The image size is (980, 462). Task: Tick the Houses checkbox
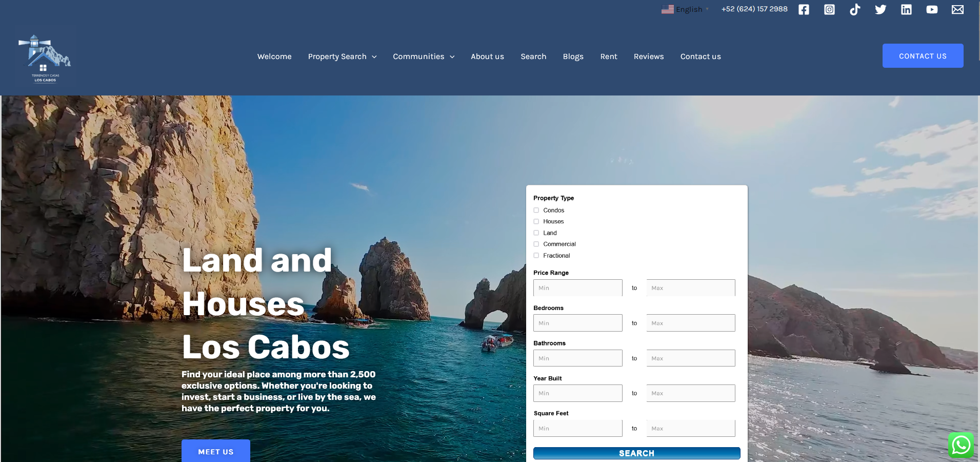(x=536, y=222)
